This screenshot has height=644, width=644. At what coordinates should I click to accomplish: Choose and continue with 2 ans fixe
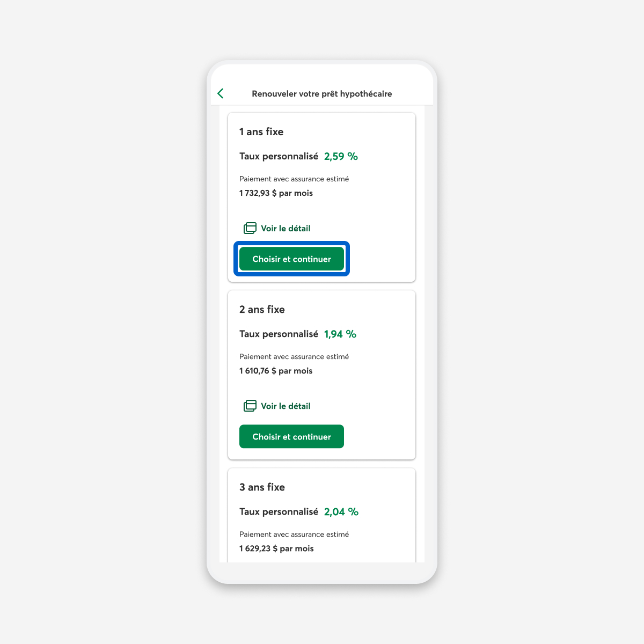click(x=291, y=436)
